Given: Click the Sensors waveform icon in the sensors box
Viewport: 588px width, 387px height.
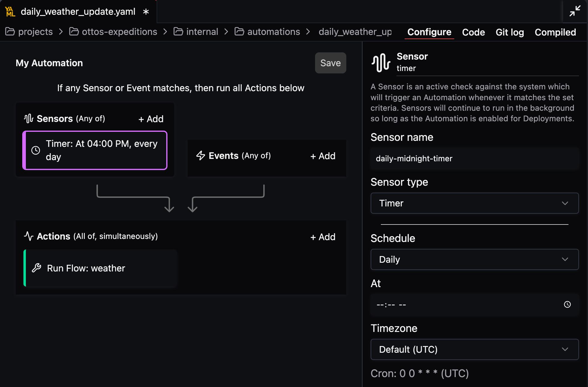Looking at the screenshot, I should coord(29,119).
